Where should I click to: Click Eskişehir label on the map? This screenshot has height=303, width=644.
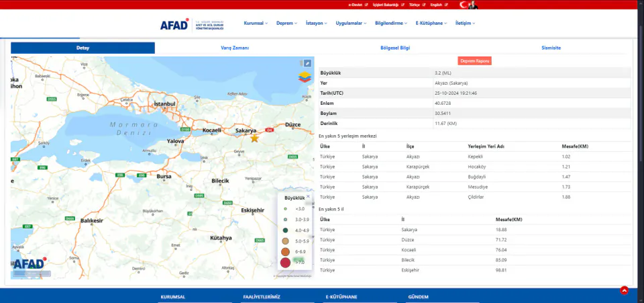tap(253, 210)
